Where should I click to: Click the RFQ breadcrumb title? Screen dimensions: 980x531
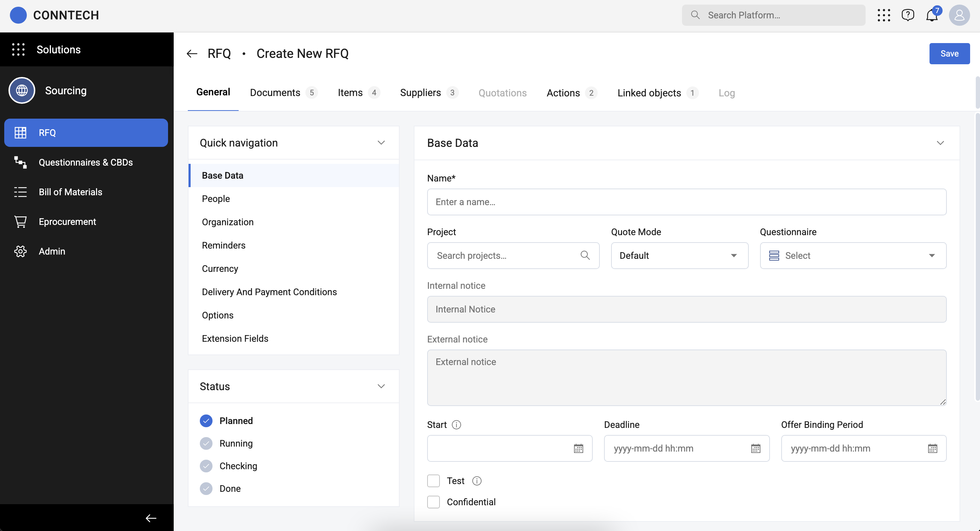(219, 54)
